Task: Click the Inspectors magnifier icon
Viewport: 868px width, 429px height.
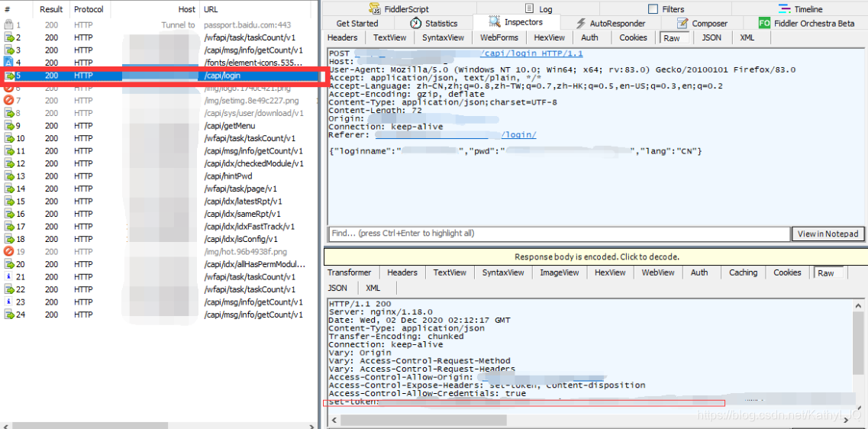Action: 495,22
